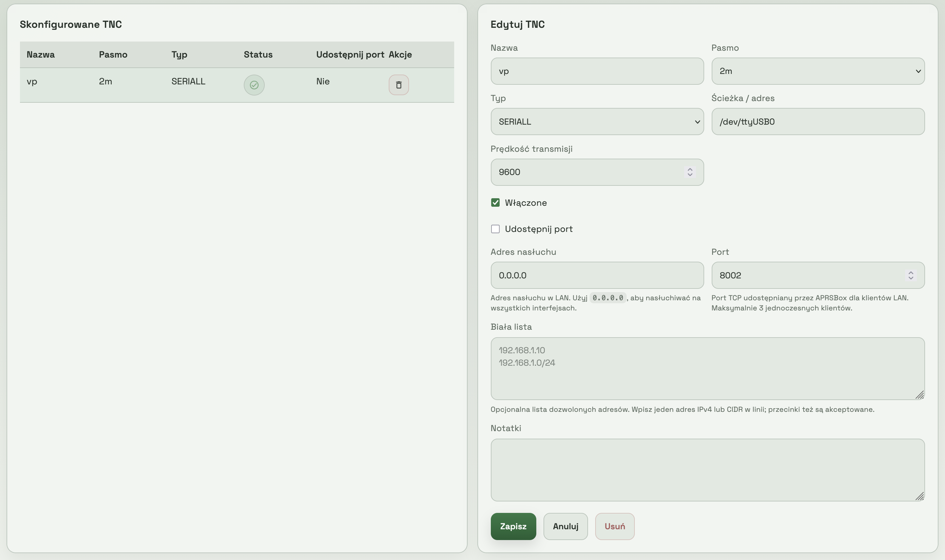The height and width of the screenshot is (560, 945).
Task: Click the Status column header
Action: click(x=258, y=54)
